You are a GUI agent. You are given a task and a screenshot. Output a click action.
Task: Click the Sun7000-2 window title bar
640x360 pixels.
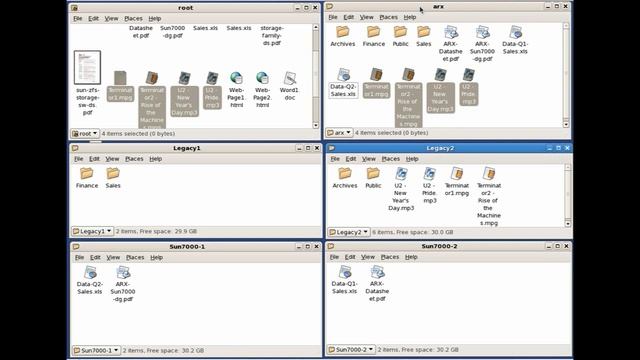coord(439,246)
